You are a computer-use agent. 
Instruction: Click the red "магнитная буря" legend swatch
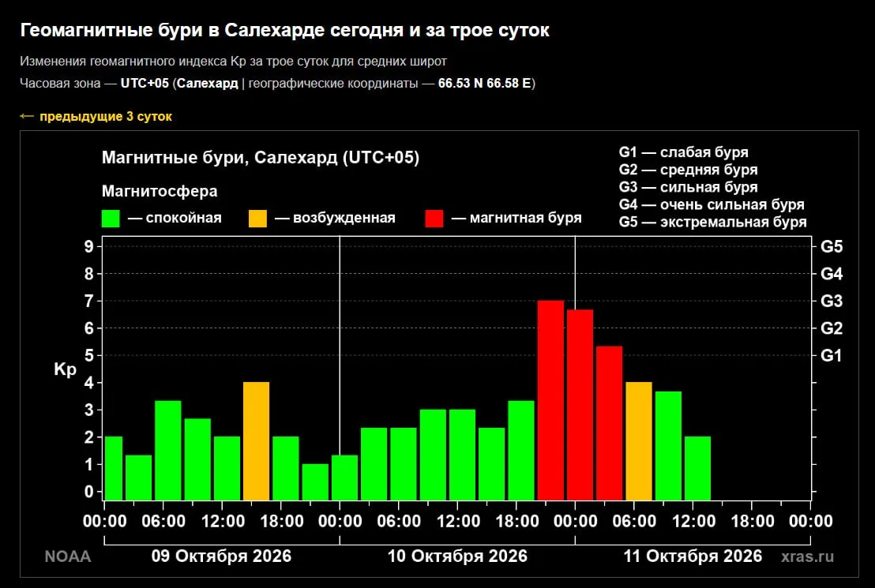434,218
